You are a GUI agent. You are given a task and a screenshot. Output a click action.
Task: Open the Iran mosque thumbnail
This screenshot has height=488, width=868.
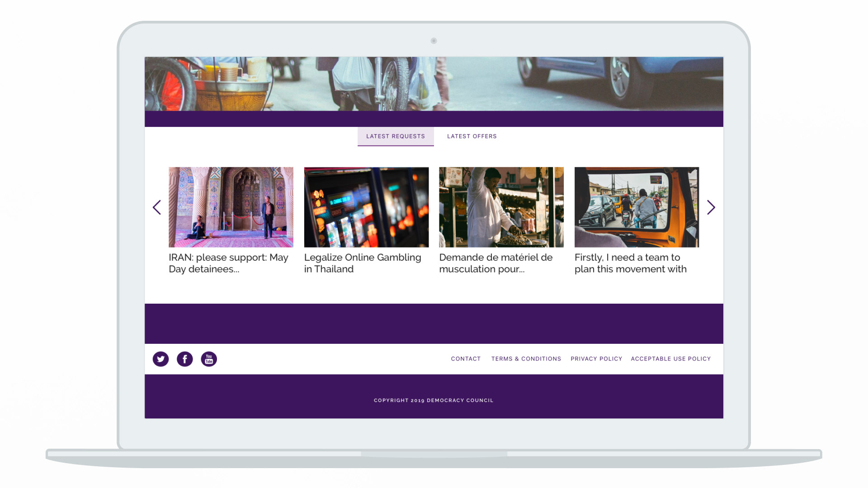point(231,207)
